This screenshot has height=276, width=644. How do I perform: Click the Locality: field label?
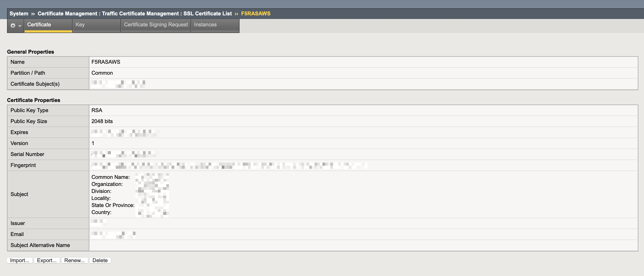101,198
